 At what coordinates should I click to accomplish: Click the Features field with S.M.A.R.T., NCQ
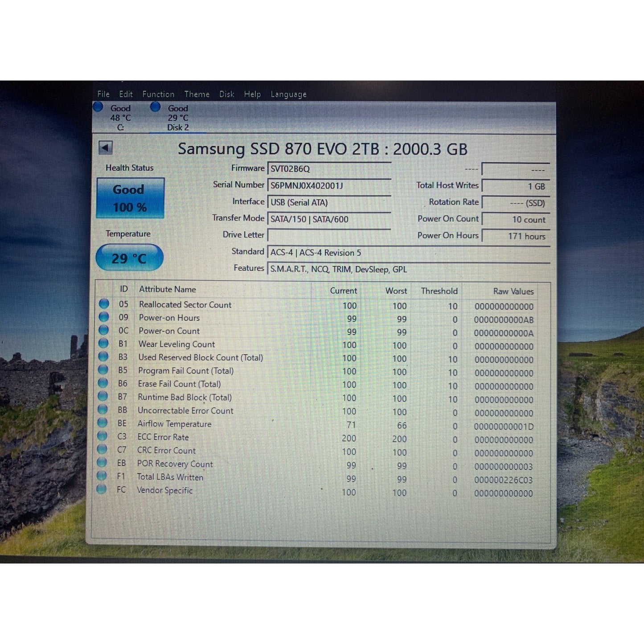click(409, 269)
